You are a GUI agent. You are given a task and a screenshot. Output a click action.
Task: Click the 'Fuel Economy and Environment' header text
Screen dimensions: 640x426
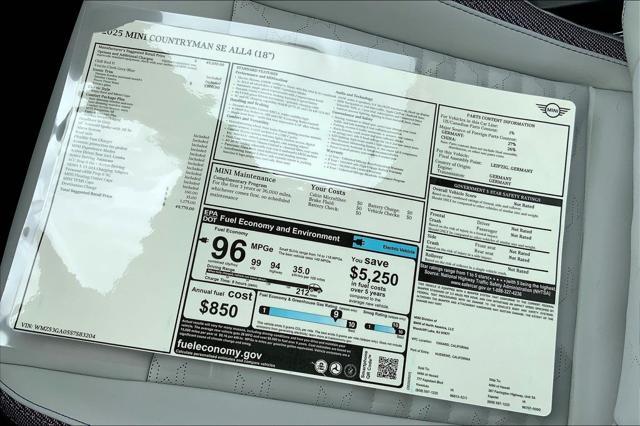pyautogui.click(x=280, y=229)
